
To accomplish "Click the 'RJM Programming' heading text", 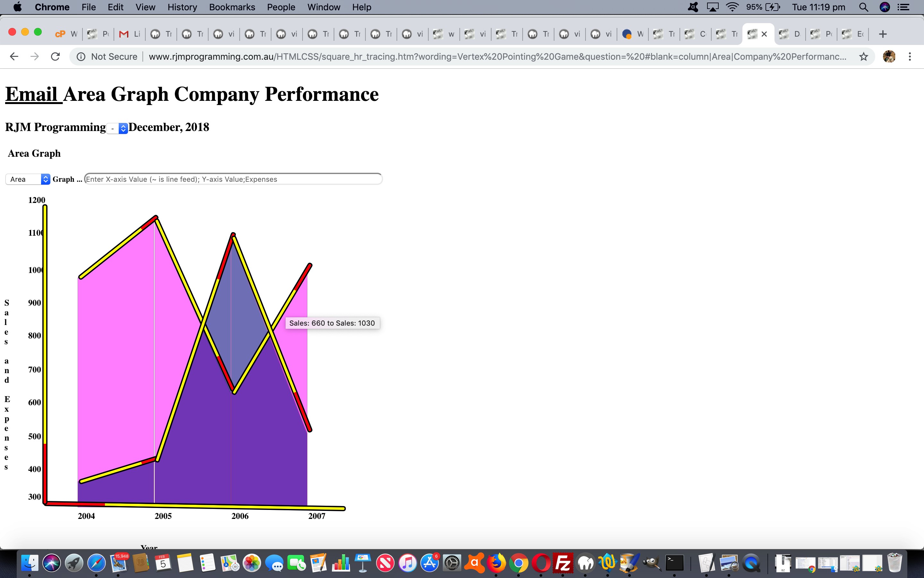I will point(56,127).
